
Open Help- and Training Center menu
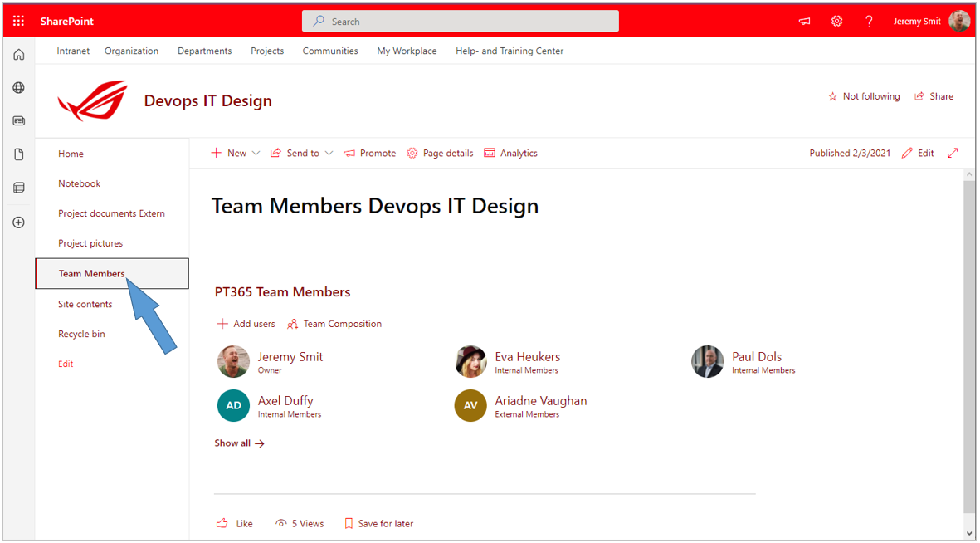(x=510, y=51)
